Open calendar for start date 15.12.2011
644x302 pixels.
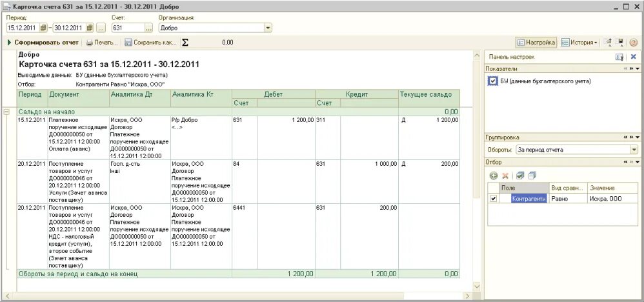point(43,28)
